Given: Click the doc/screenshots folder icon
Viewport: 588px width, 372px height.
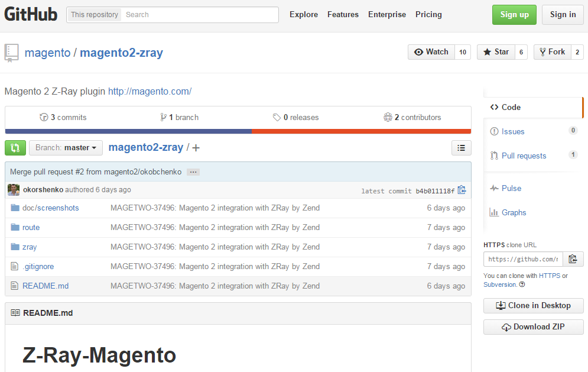Looking at the screenshot, I should tap(15, 208).
